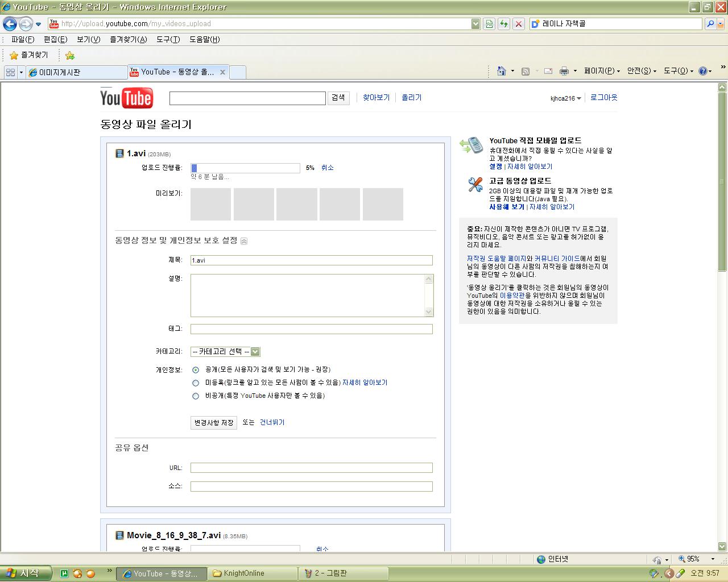Open the 보기(V) menu
Image resolution: width=728 pixels, height=582 pixels.
(x=88, y=39)
